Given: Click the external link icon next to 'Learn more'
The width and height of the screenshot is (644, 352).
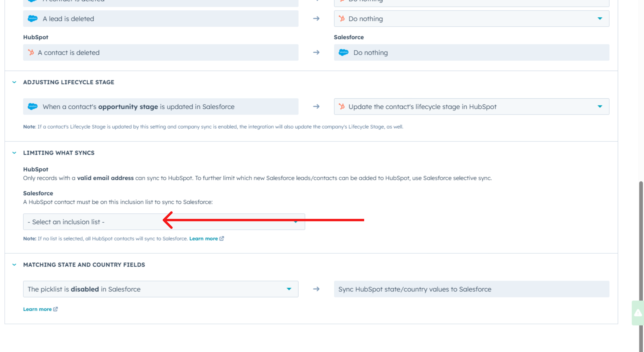Looking at the screenshot, I should (x=222, y=238).
